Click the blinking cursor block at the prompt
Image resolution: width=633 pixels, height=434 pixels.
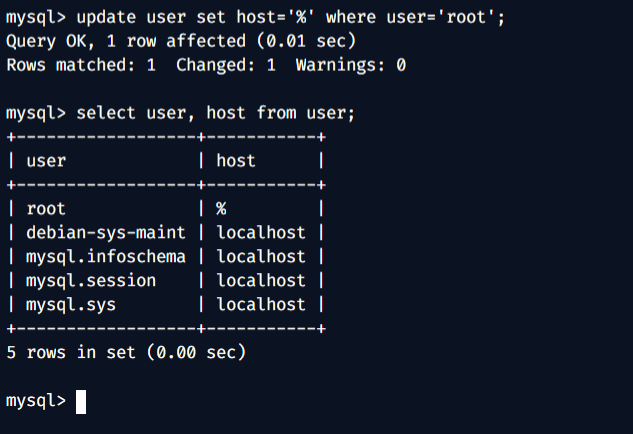[x=81, y=401]
